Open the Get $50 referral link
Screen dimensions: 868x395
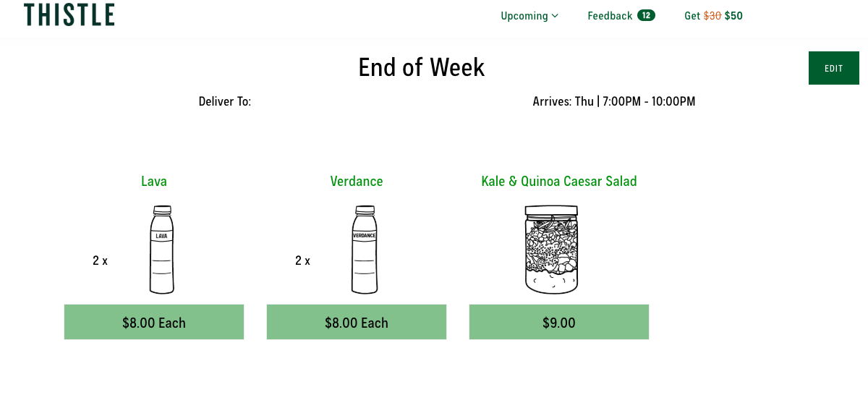pos(713,16)
